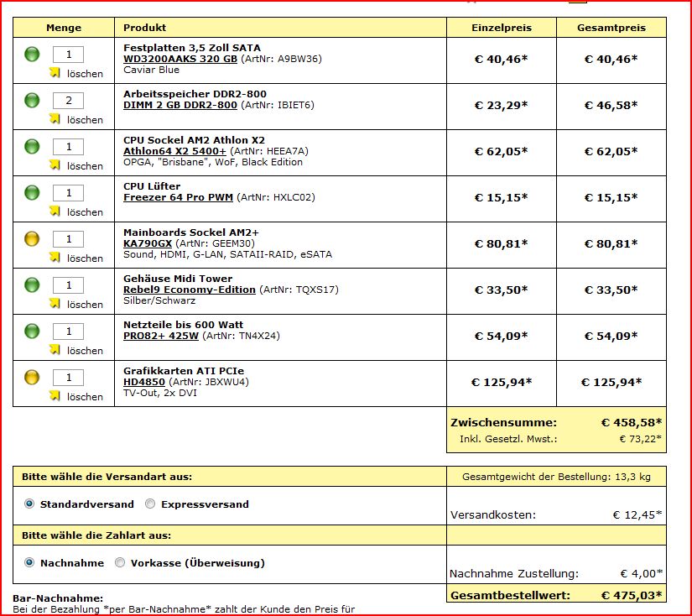Image resolution: width=692 pixels, height=616 pixels.
Task: Click yellow availability dot for HD4850 graphics card
Action: pyautogui.click(x=32, y=377)
